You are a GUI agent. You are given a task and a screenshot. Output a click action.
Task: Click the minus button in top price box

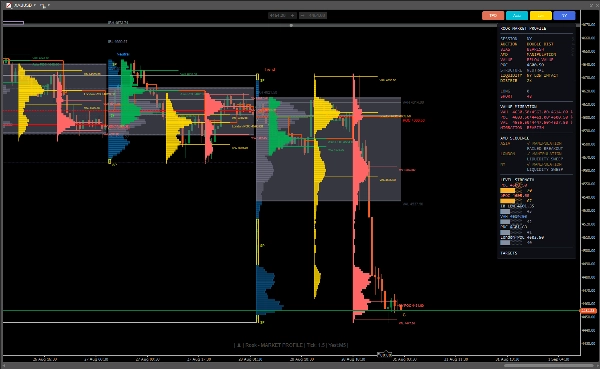coord(302,15)
